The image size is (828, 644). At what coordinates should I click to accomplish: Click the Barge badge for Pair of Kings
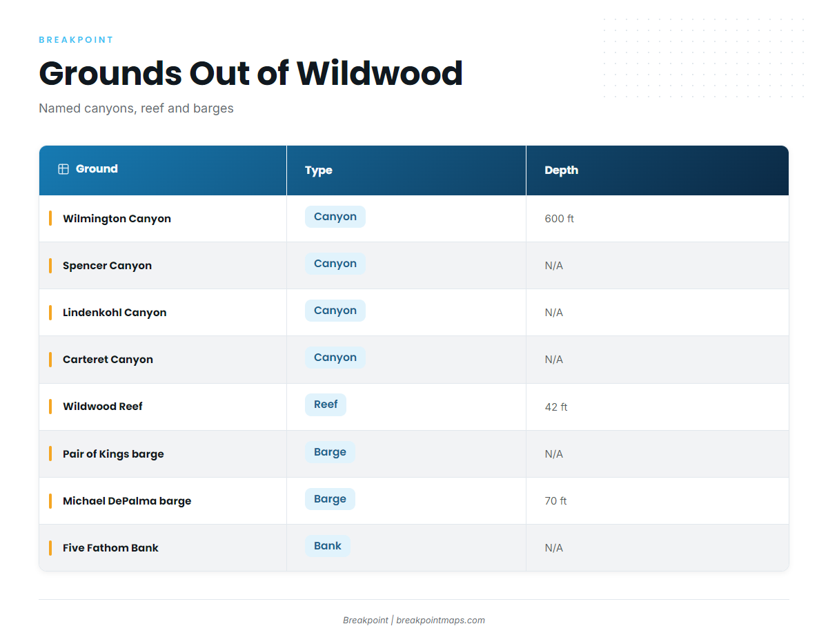330,452
